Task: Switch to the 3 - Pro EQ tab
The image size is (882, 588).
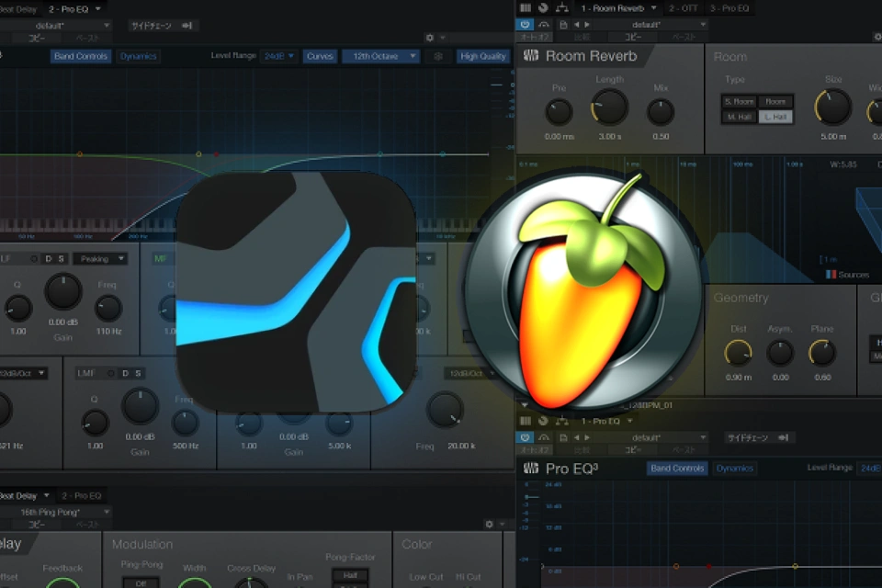Action: [x=729, y=8]
